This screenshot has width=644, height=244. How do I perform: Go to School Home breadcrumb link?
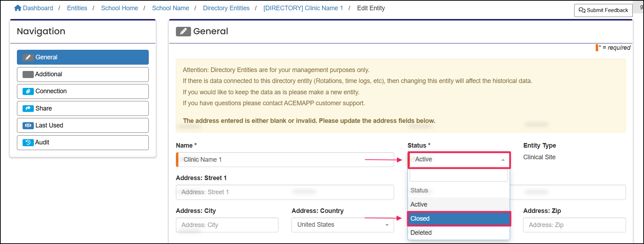(119, 8)
